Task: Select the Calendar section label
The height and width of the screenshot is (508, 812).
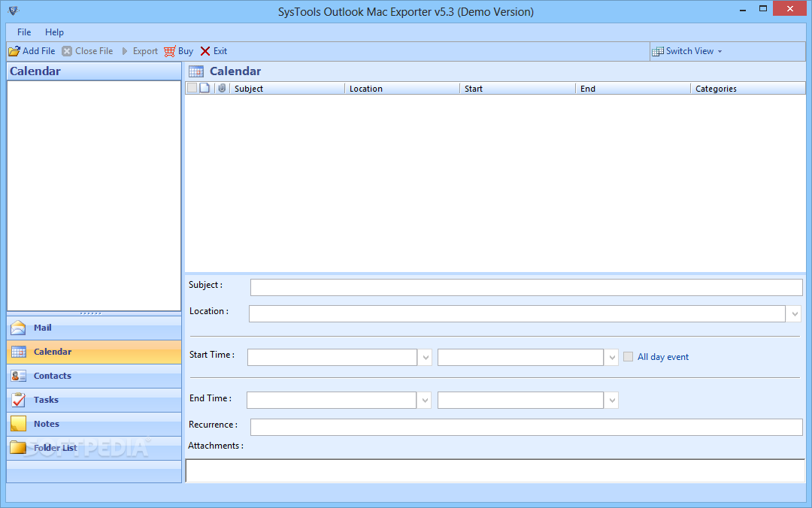Action: click(53, 352)
